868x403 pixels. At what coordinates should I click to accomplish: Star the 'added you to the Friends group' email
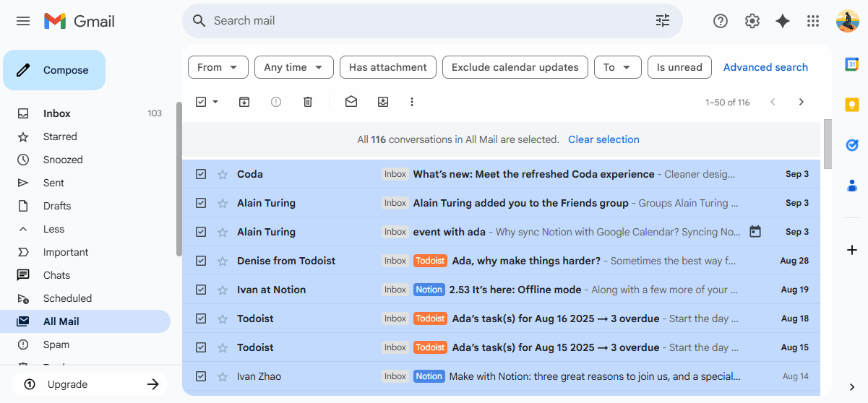tap(223, 203)
